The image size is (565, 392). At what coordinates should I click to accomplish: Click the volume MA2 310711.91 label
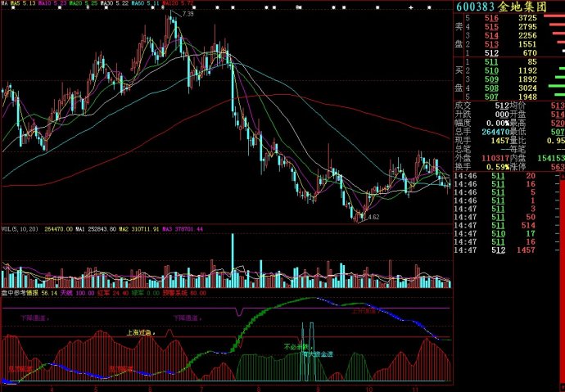139,229
